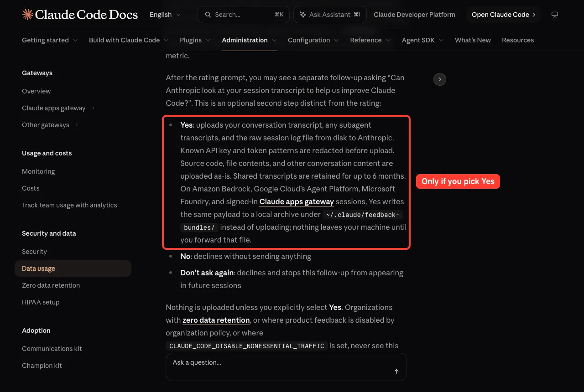
Task: Expand Other gateways sidebar item
Action: pyautogui.click(x=77, y=125)
